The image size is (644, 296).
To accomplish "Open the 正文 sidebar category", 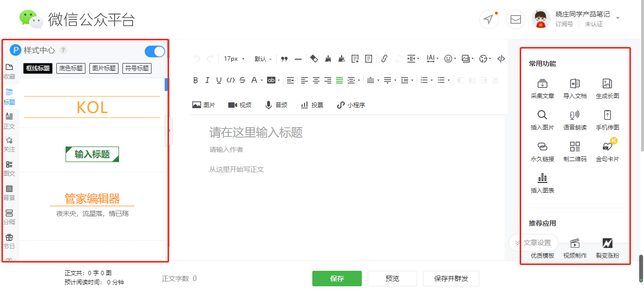I will click(x=9, y=121).
